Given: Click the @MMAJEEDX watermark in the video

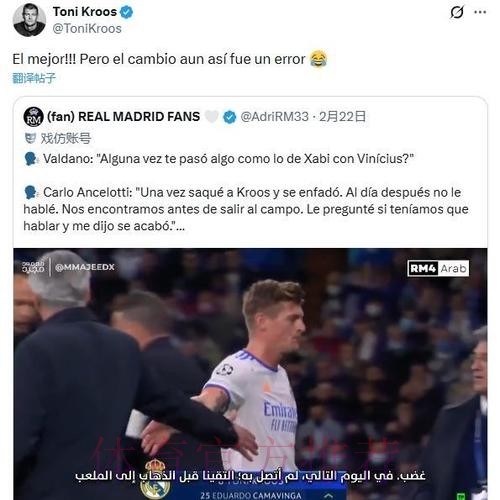Looking at the screenshot, I should click(x=85, y=267).
